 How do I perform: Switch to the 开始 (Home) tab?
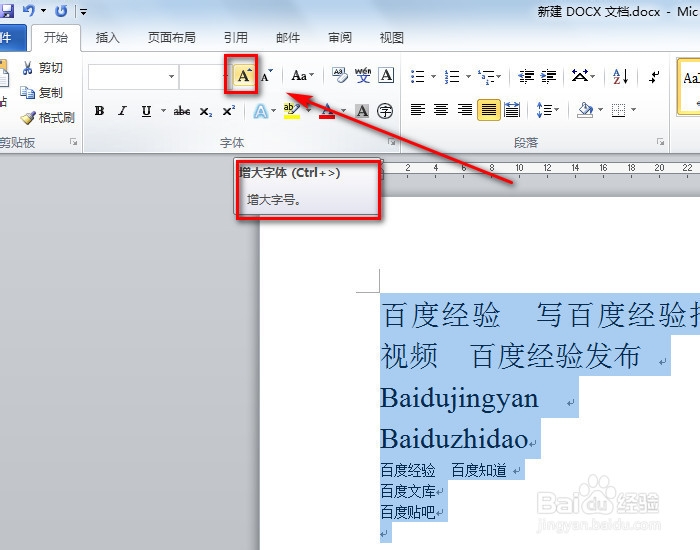coord(56,38)
